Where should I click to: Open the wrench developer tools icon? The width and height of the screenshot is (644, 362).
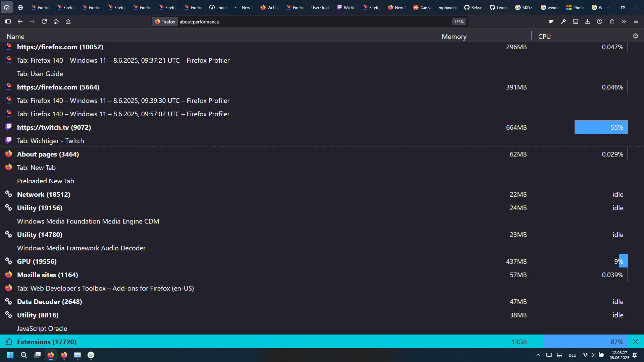(x=563, y=21)
